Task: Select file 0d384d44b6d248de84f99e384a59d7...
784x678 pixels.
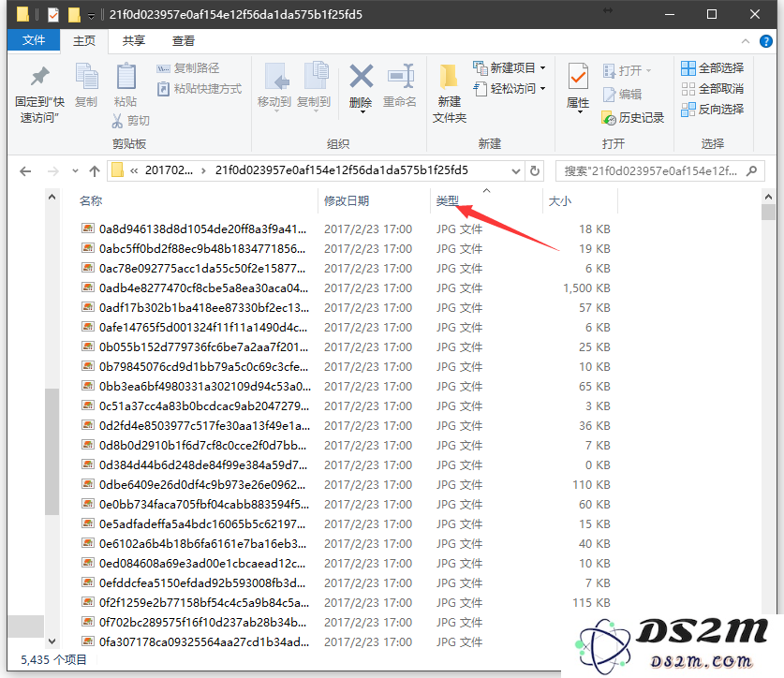Action: 202,465
